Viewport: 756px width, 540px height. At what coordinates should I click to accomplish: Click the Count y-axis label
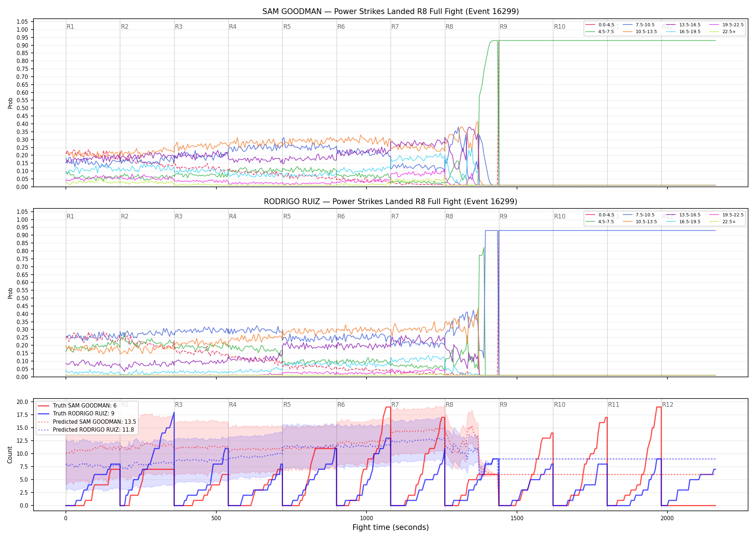[x=10, y=455]
